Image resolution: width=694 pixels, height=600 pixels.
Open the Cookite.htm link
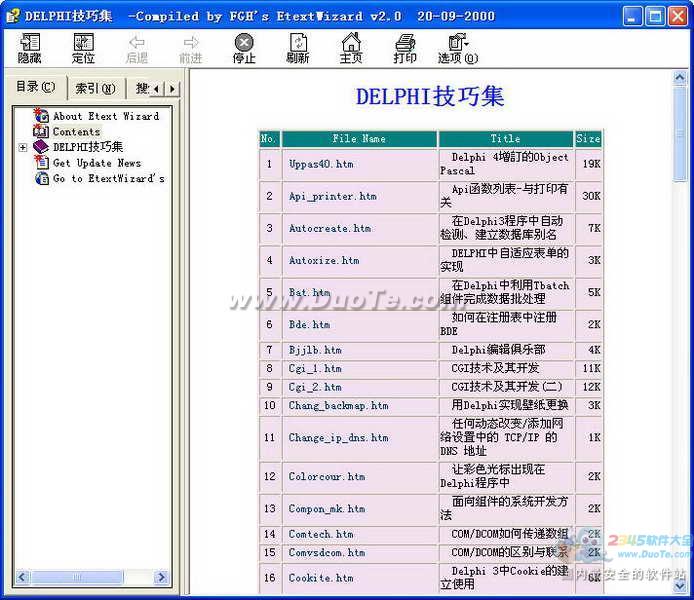point(321,578)
